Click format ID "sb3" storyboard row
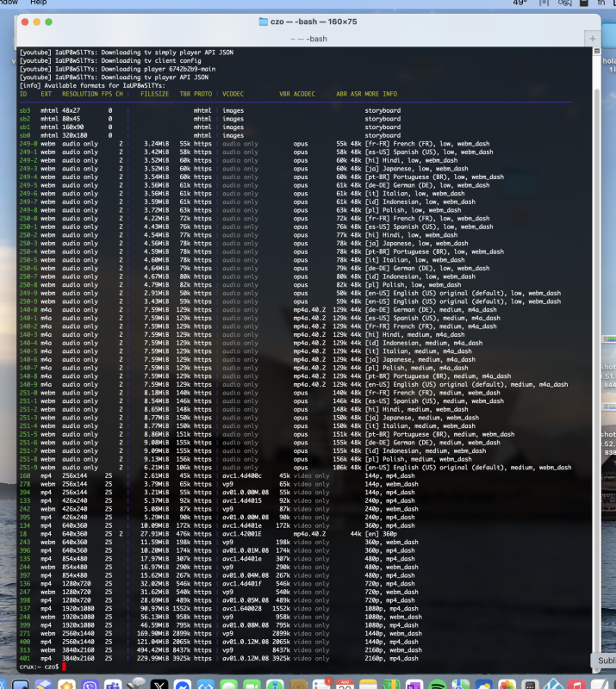Screen dimensions: 616x689 coord(25,111)
